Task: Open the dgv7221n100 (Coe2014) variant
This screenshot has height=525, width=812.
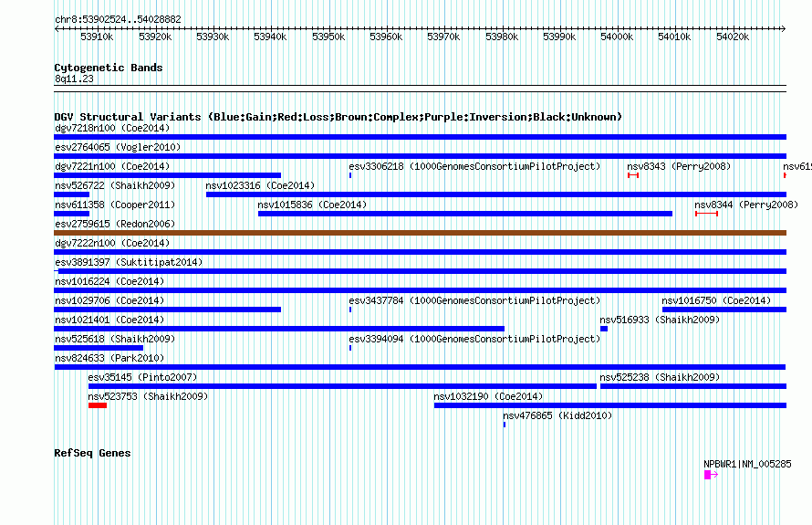Action: point(112,166)
